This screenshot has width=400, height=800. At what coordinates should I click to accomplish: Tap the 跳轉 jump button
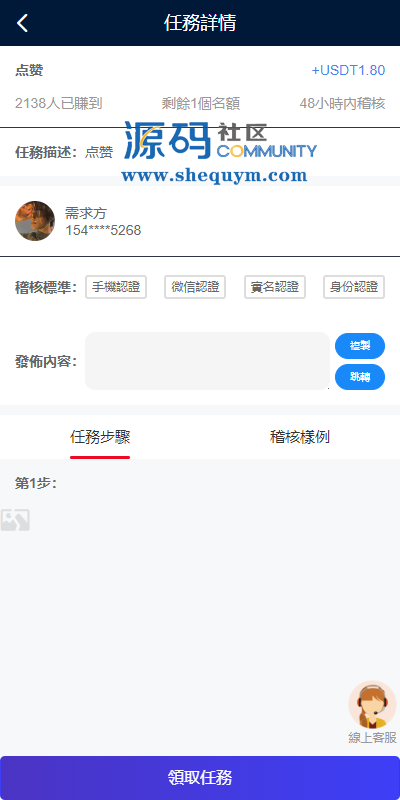(x=360, y=377)
